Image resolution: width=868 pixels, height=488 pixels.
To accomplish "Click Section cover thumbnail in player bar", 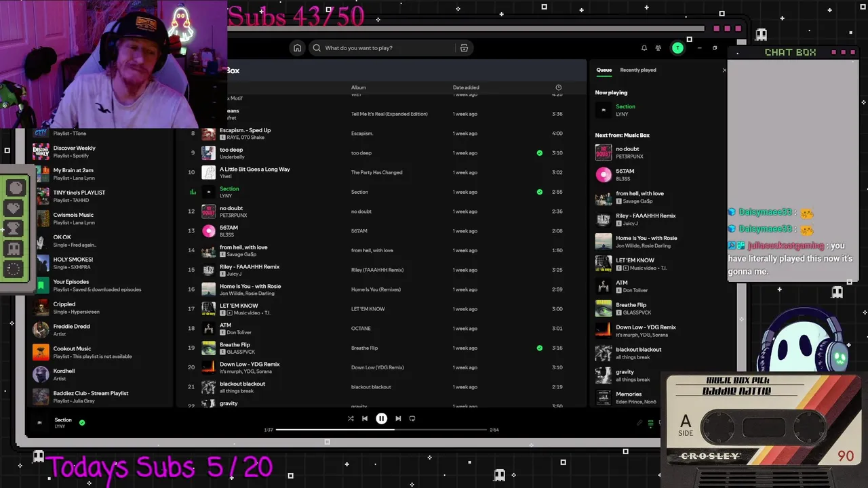I will click(39, 422).
